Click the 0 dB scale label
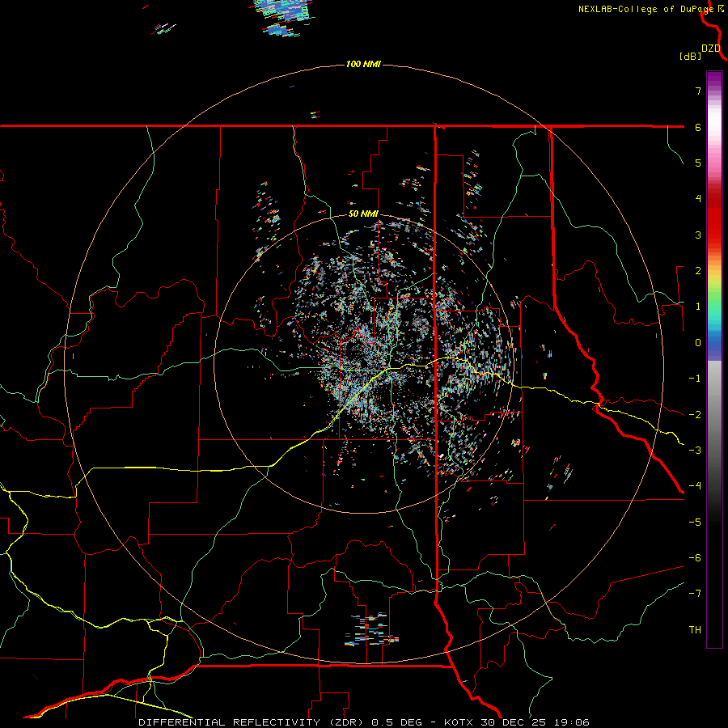 (x=698, y=343)
